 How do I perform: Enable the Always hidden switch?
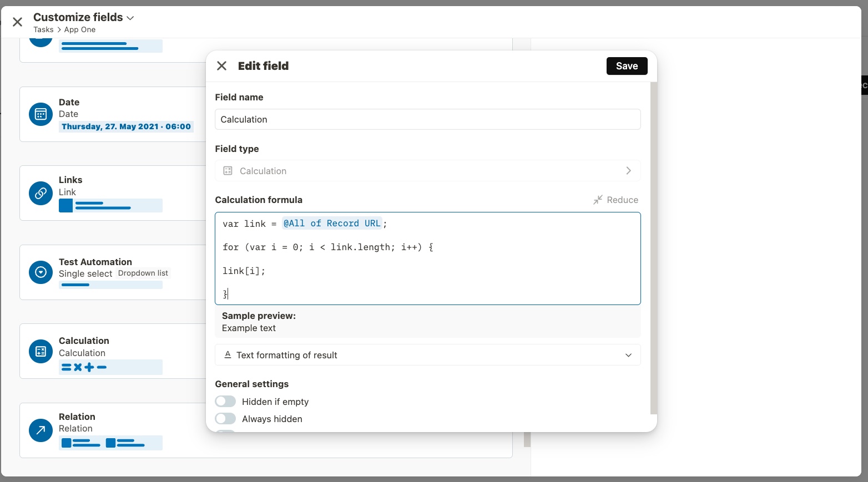click(225, 419)
